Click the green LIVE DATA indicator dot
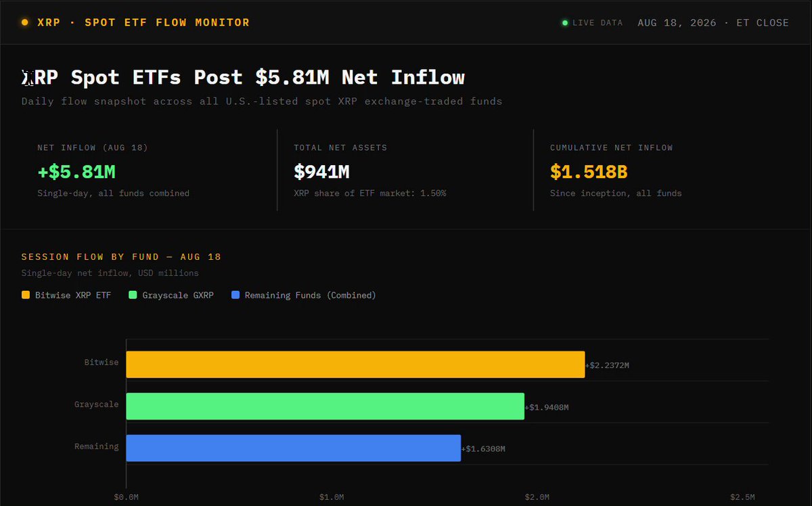The width and height of the screenshot is (812, 506). pos(565,23)
